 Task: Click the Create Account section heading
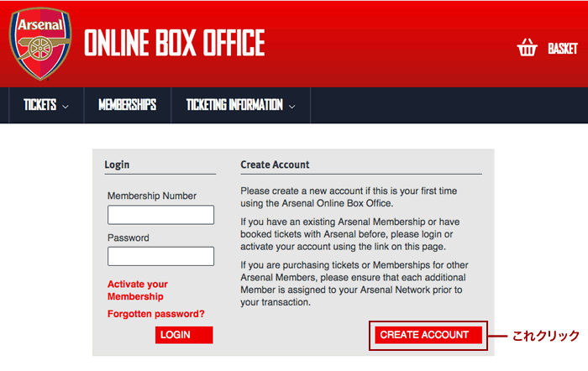(x=275, y=165)
